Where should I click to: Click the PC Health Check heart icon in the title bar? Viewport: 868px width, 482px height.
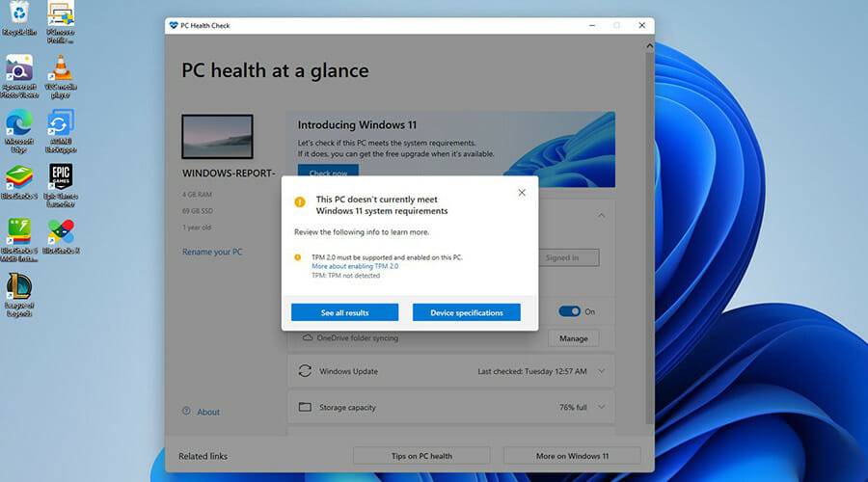click(174, 25)
